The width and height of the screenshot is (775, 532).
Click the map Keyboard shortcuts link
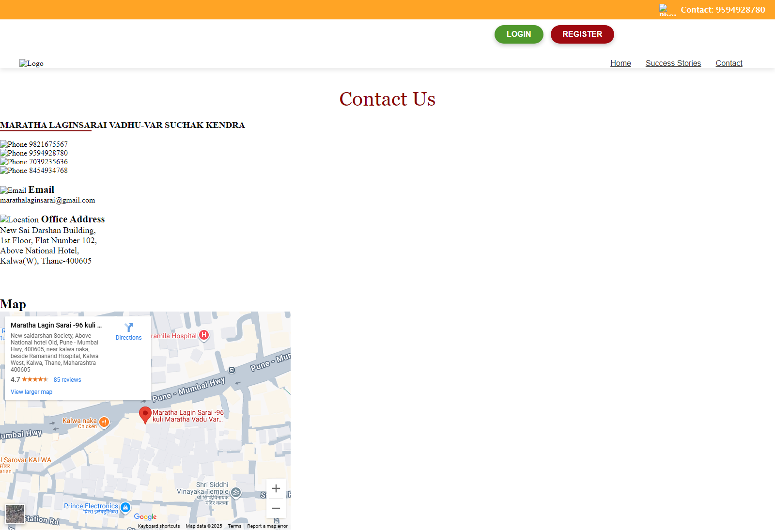tap(158, 526)
